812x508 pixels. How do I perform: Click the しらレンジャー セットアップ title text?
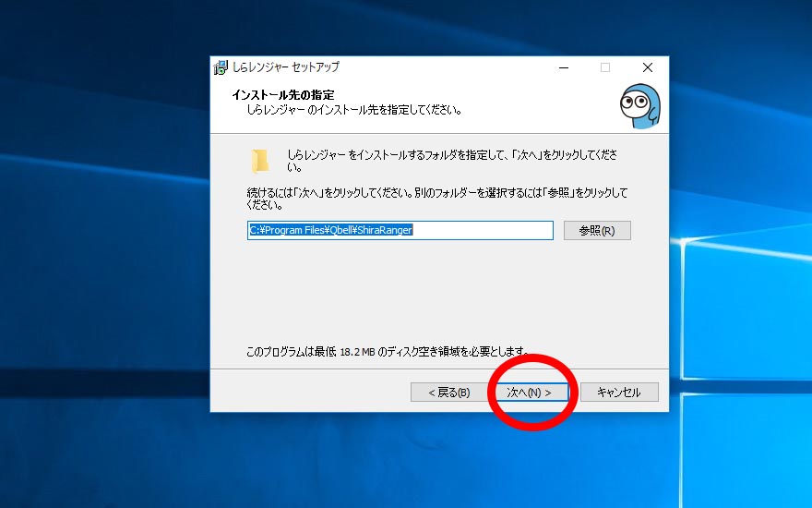click(x=286, y=67)
